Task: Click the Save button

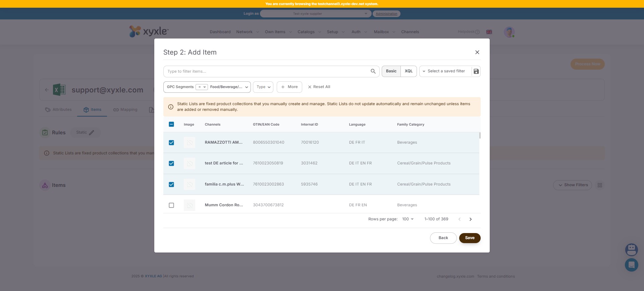Action: [470, 238]
